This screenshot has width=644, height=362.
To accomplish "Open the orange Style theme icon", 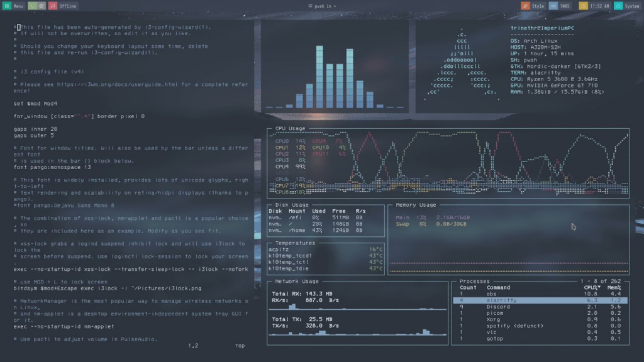I will pos(525,6).
